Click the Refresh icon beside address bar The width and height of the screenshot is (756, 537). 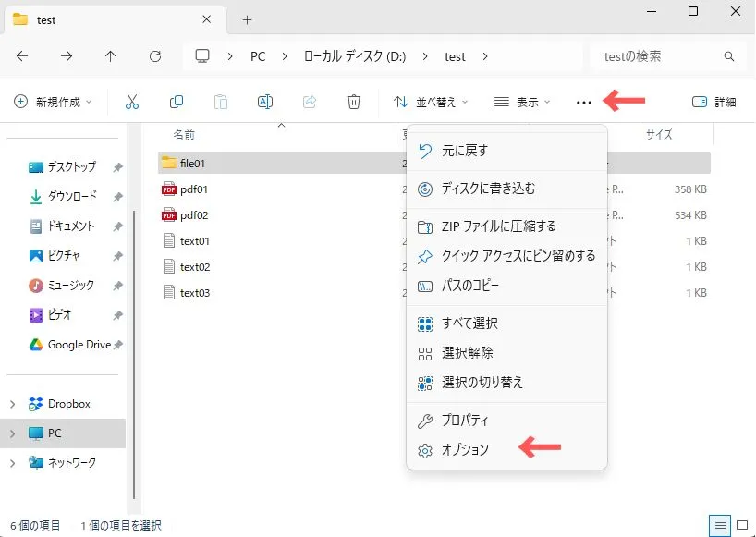click(x=155, y=56)
